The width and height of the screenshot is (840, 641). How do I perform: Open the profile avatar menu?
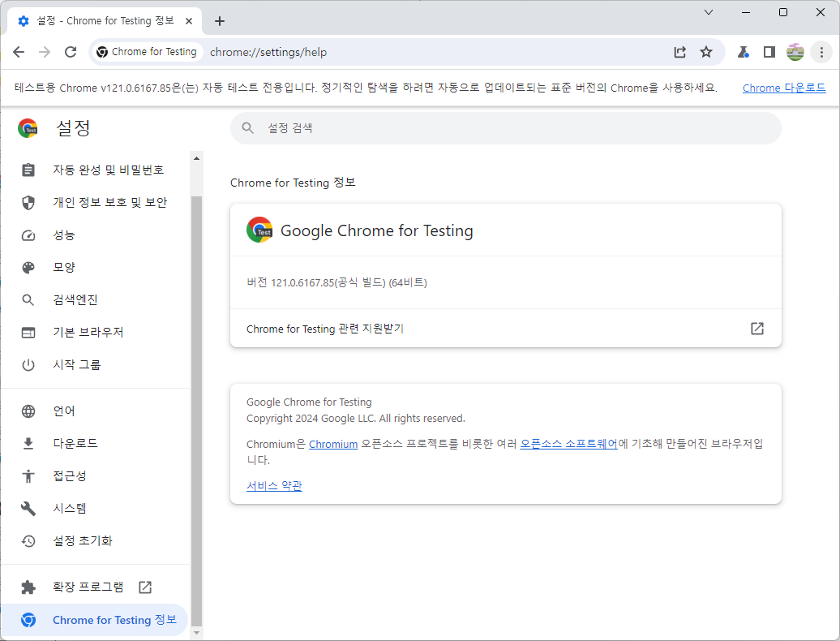pyautogui.click(x=795, y=52)
